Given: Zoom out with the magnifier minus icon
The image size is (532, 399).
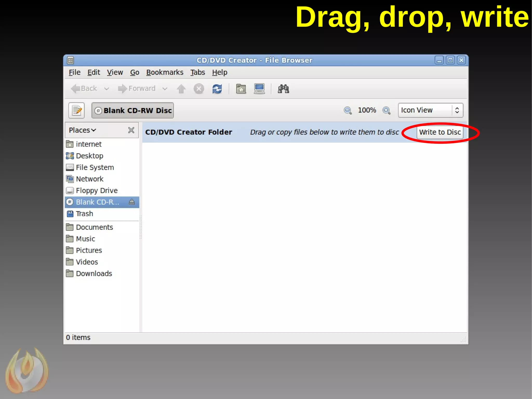Looking at the screenshot, I should point(348,110).
